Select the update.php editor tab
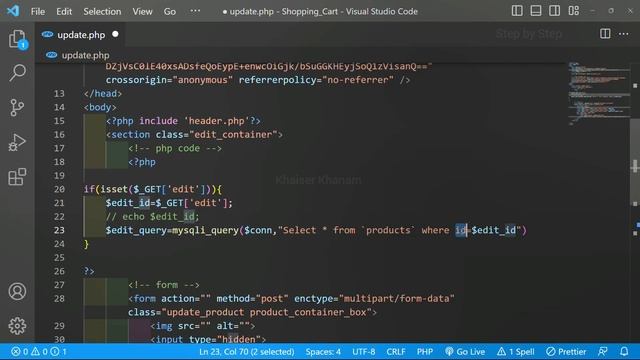Viewport: 640px width, 360px height. 81,35
